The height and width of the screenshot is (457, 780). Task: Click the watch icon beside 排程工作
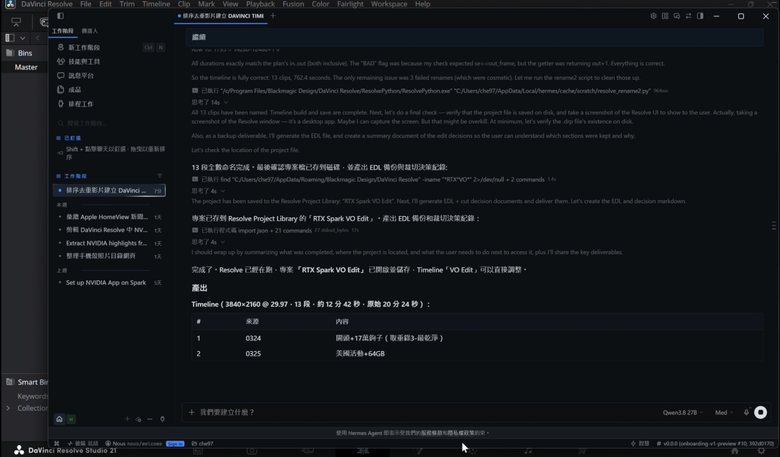tap(61, 104)
